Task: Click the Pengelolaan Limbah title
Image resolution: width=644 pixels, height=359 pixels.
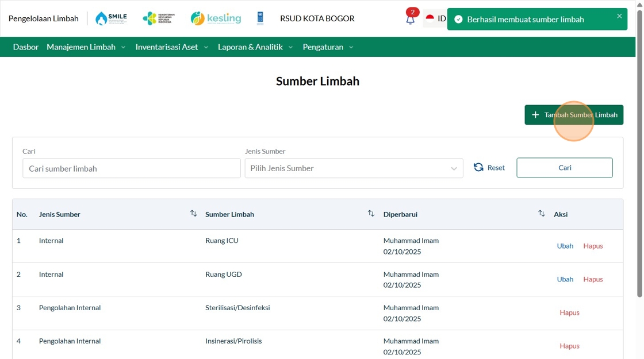Action: pyautogui.click(x=43, y=18)
